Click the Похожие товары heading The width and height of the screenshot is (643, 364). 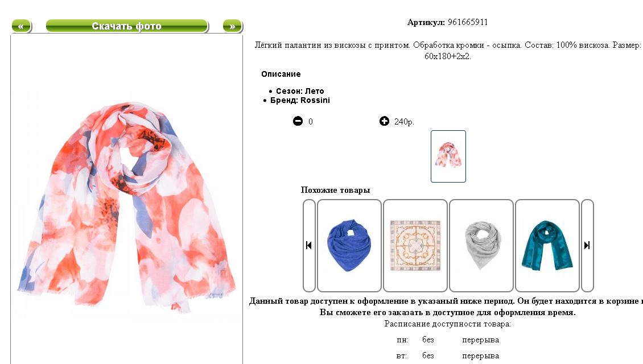[x=336, y=190]
